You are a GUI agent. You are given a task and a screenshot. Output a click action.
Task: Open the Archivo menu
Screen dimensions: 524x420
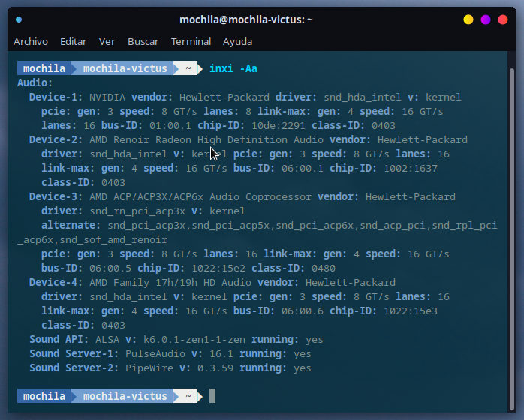[x=31, y=42]
